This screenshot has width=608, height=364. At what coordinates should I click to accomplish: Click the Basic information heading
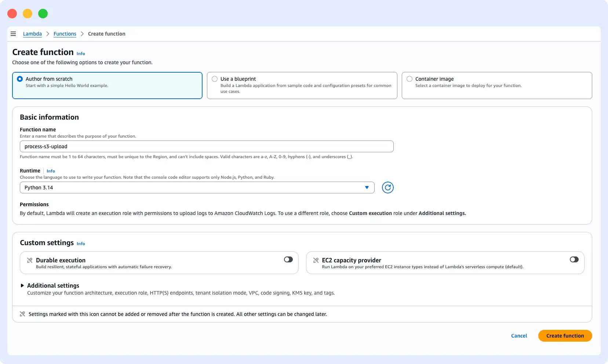pos(49,117)
